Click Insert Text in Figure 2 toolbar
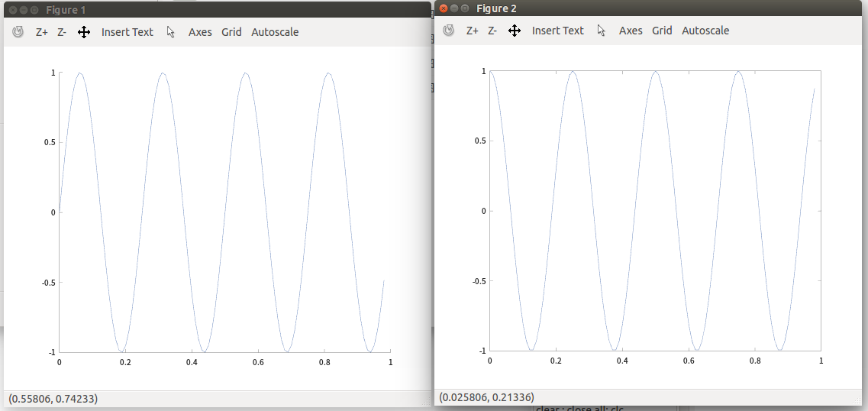Viewport: 868px width, 411px height. [x=558, y=31]
